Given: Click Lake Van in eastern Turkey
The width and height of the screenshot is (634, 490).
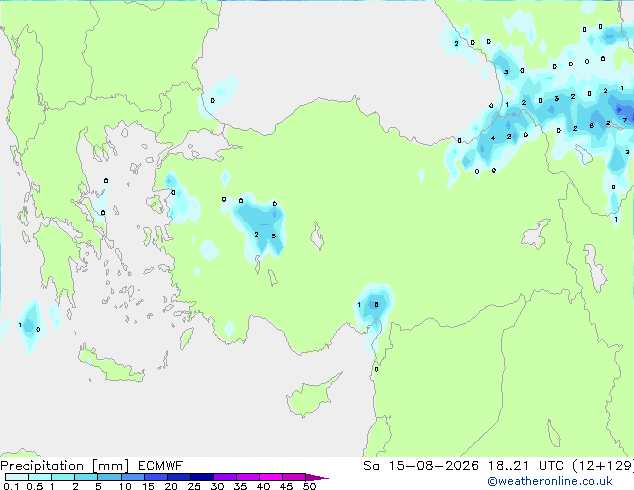Looking at the screenshot, I should pos(535,235).
